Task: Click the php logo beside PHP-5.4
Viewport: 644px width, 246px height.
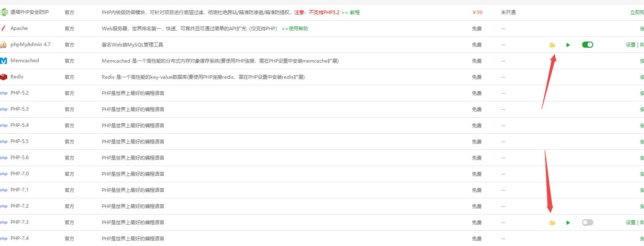Action: click(4, 126)
